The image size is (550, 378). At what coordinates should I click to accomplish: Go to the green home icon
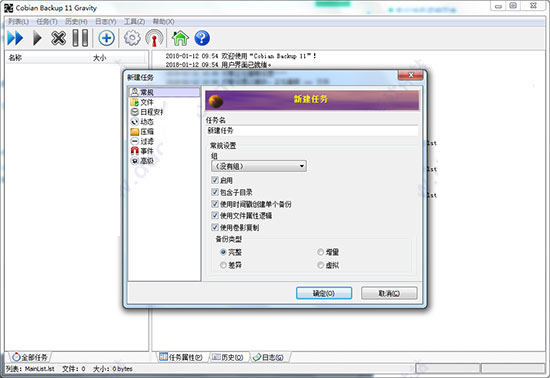[x=180, y=38]
